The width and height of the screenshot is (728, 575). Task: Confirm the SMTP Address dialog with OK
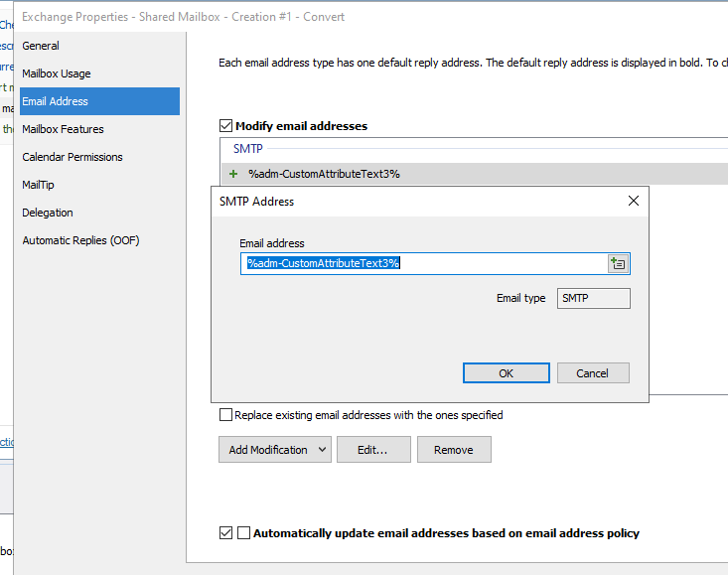coord(507,373)
